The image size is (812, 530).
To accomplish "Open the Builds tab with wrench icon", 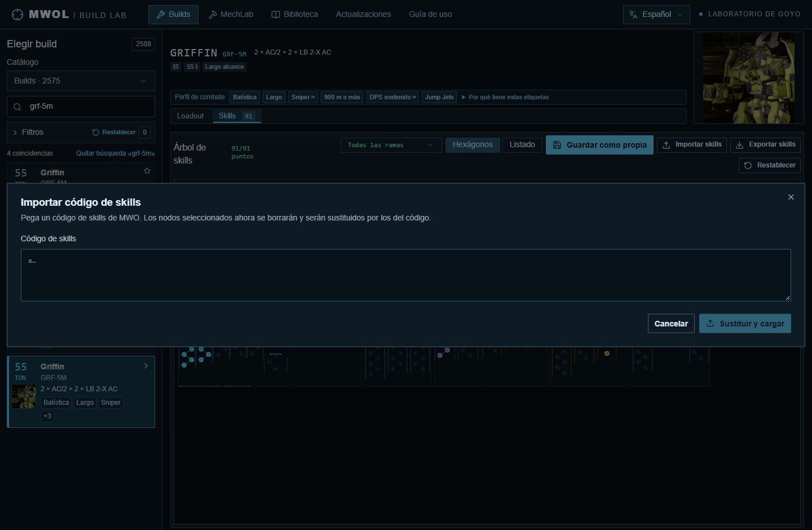I will point(173,15).
